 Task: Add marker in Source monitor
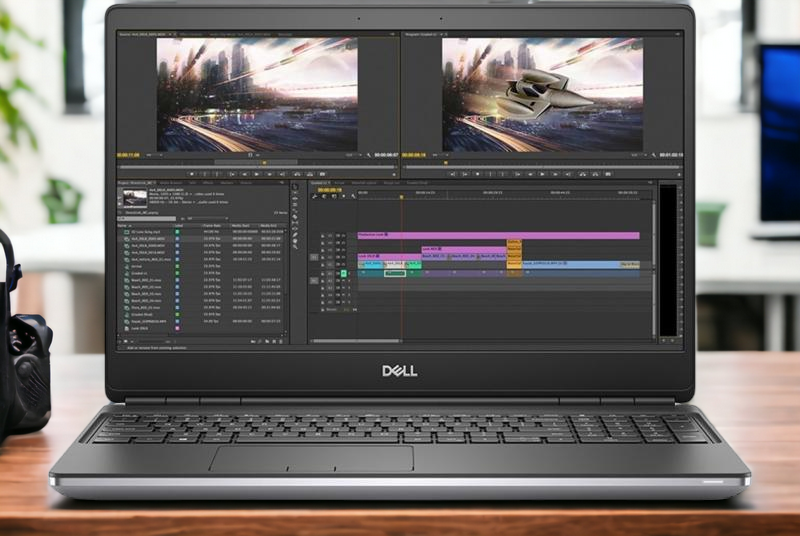(x=192, y=174)
